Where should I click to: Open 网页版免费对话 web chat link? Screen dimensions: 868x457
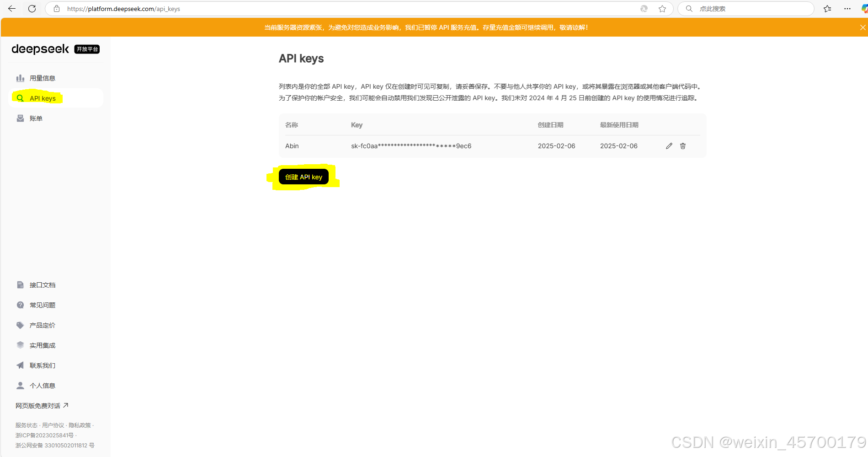(42, 406)
